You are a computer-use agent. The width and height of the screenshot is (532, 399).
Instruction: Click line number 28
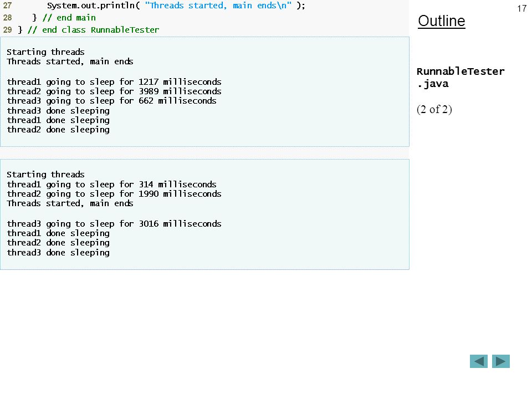click(x=7, y=18)
